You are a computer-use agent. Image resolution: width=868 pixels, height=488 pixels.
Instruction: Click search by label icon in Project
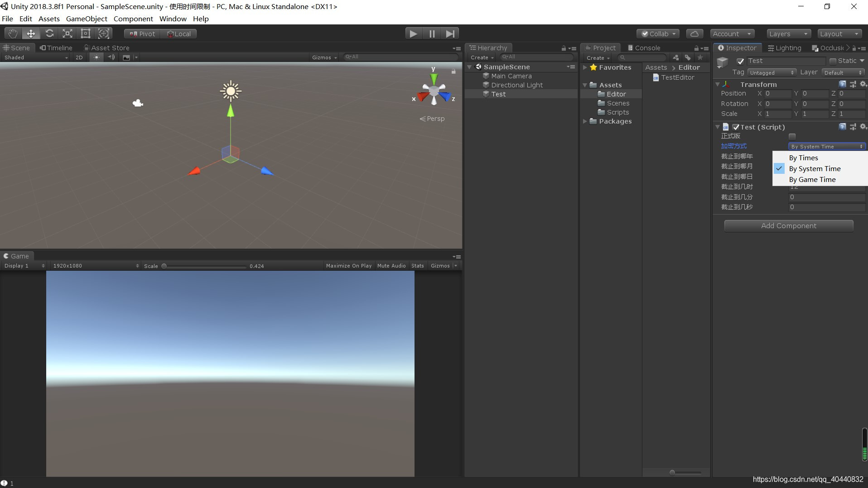[688, 57]
